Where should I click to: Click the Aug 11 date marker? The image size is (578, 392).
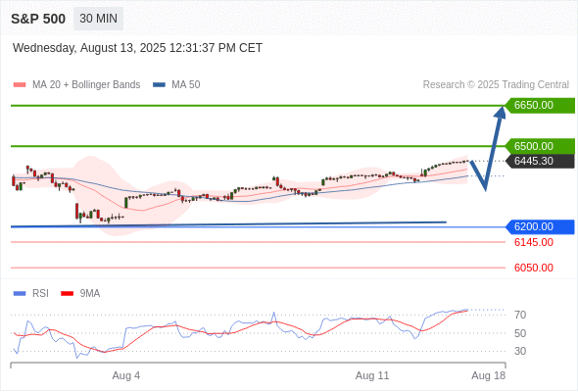pos(372,375)
